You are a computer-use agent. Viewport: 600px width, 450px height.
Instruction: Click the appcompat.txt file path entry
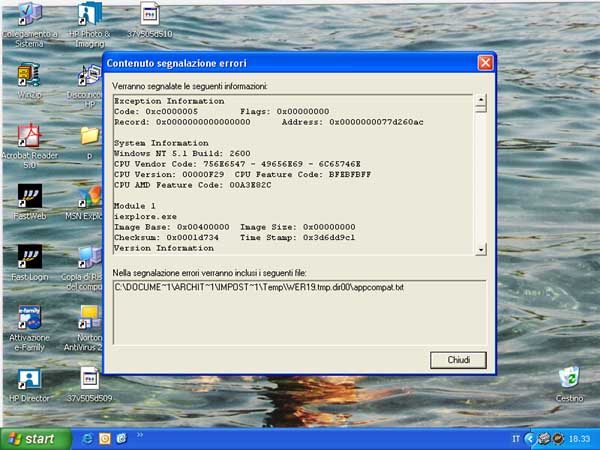pyautogui.click(x=259, y=287)
